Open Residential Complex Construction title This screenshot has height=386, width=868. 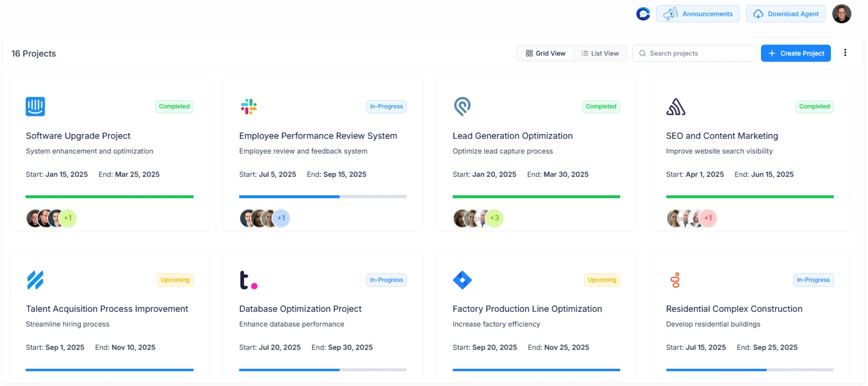734,309
